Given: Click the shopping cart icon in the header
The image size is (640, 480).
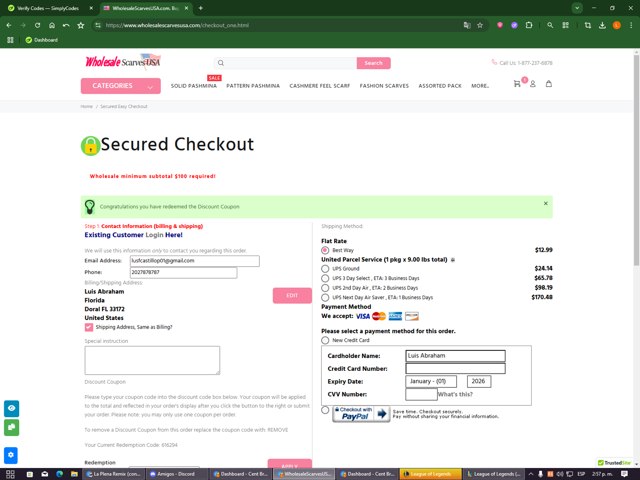Looking at the screenshot, I should point(517,84).
